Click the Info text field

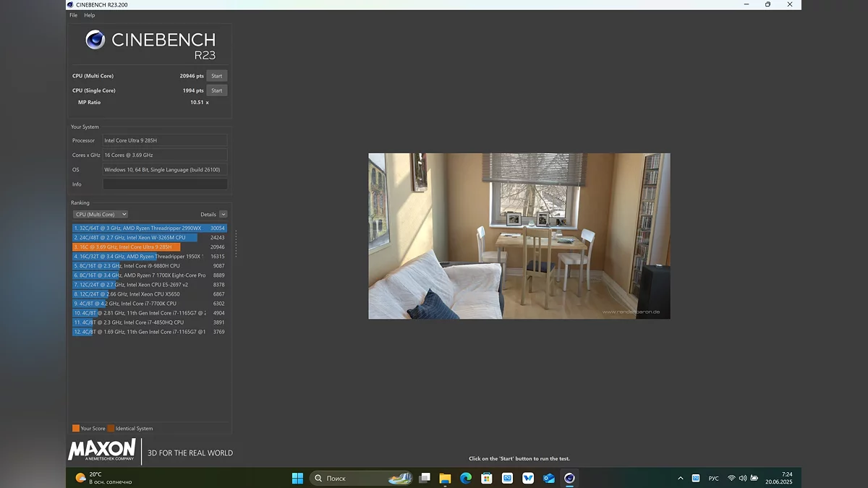pyautogui.click(x=165, y=184)
